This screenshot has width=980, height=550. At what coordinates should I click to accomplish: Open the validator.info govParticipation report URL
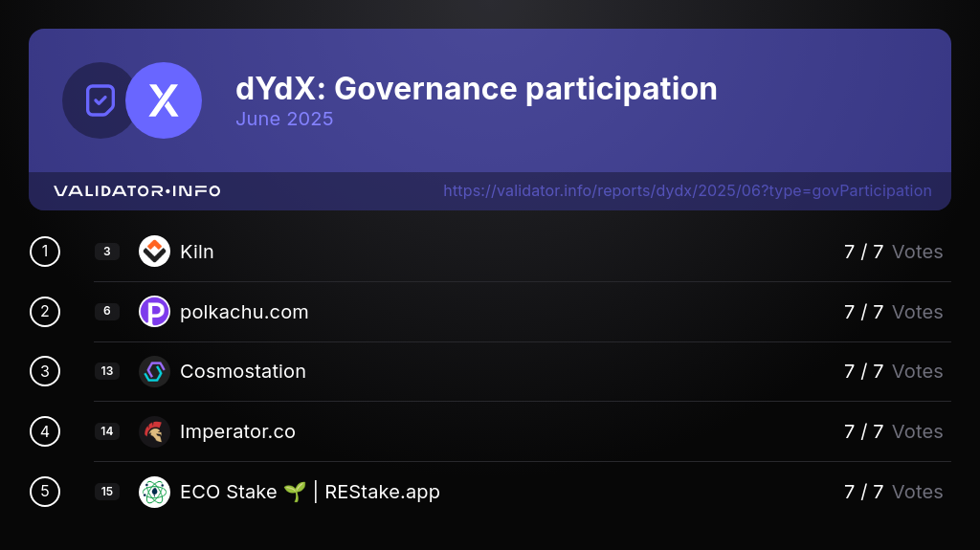click(687, 190)
